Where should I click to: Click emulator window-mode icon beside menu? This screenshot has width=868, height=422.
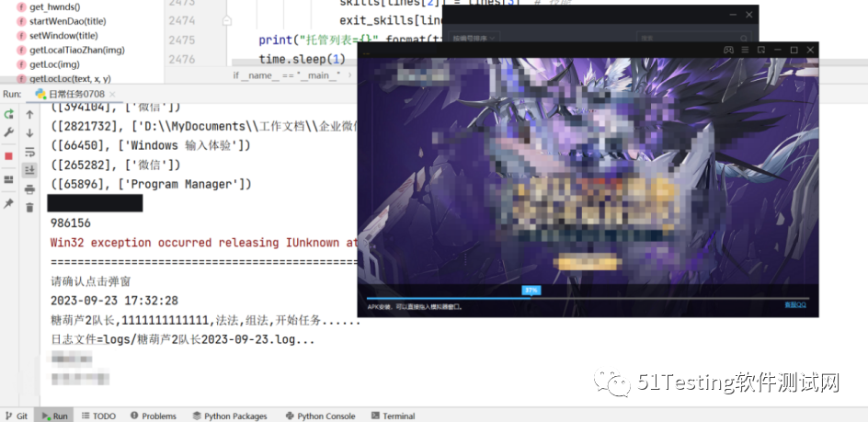click(x=761, y=50)
